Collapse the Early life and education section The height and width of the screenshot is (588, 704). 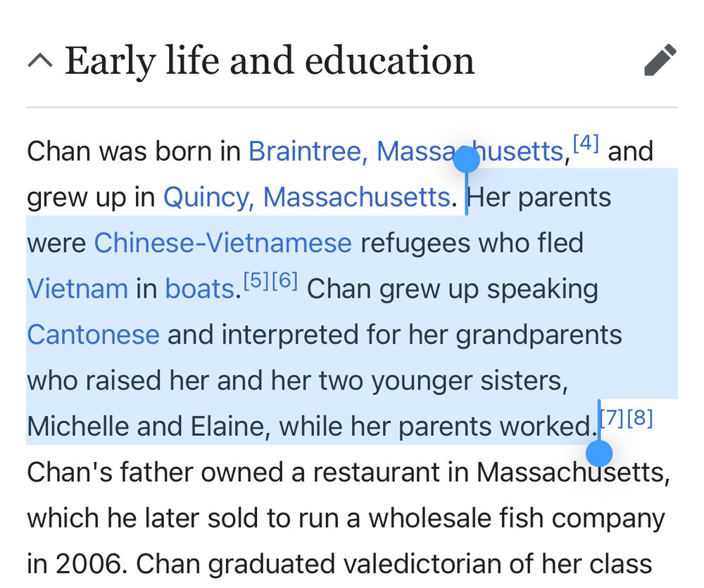(40, 60)
